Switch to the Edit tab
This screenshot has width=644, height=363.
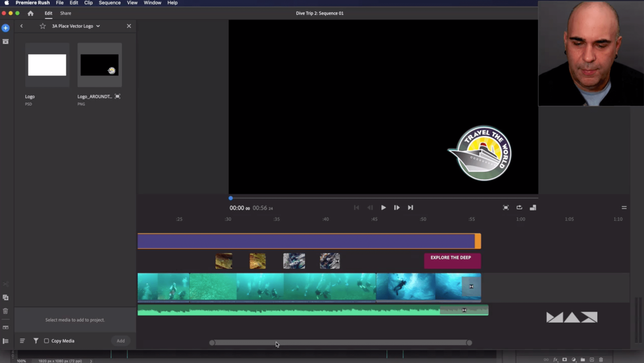point(48,13)
